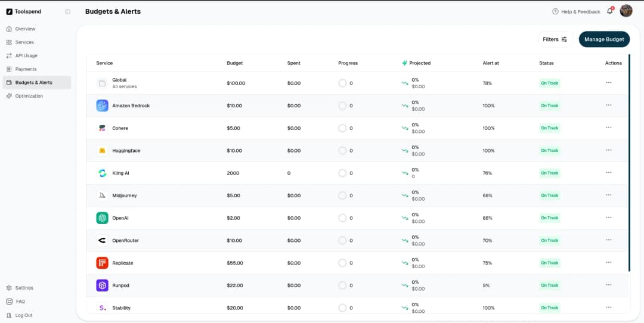The width and height of the screenshot is (644, 323).
Task: Click the OpenRouter progress circle
Action: coord(342,240)
